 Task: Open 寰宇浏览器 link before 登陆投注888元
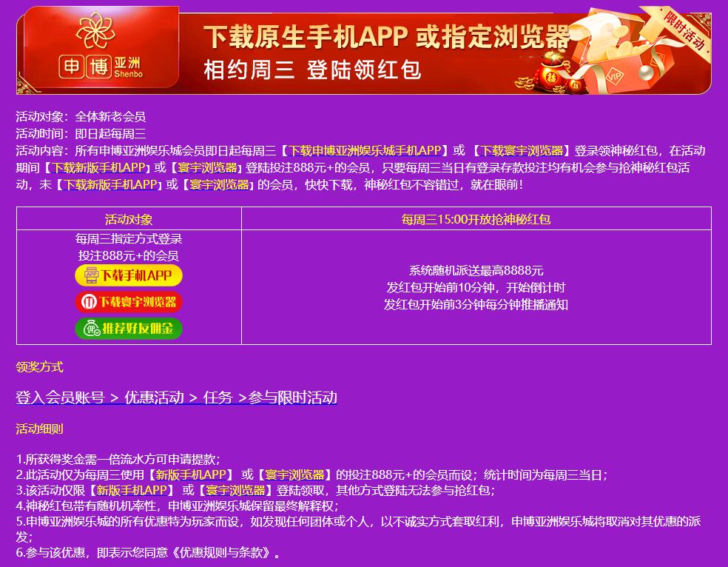[207, 167]
